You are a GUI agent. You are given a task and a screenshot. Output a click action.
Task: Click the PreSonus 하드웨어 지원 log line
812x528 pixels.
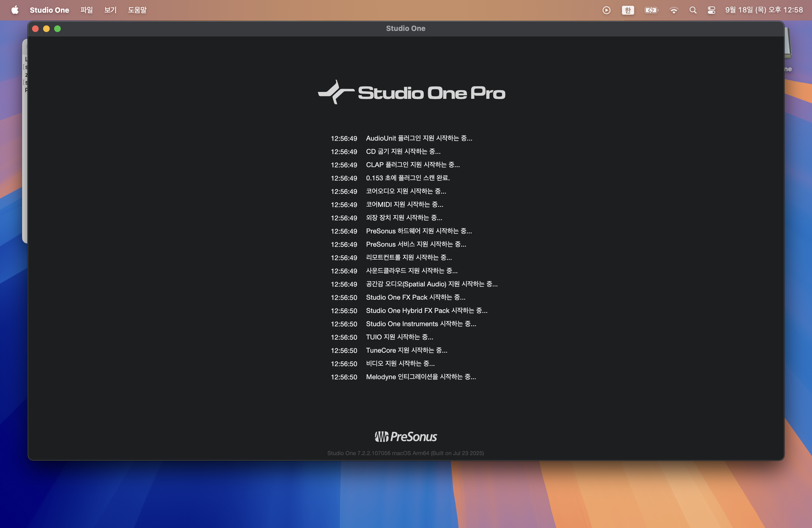coord(401,231)
